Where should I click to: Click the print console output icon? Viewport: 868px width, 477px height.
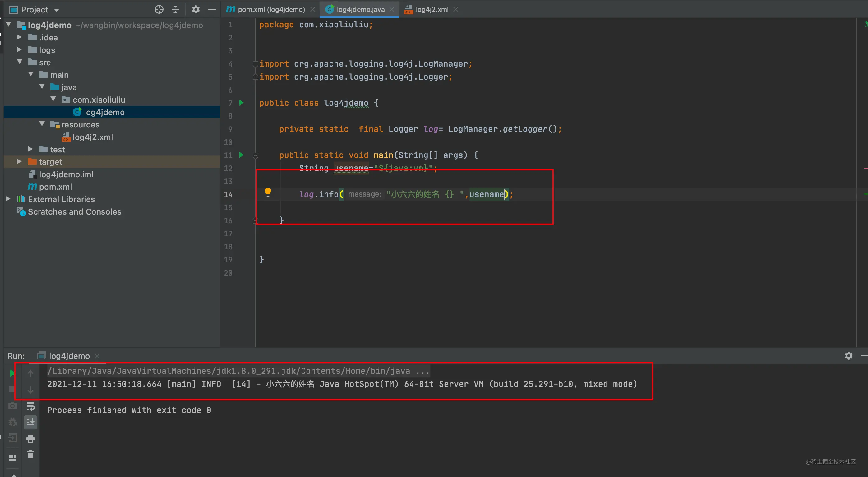pyautogui.click(x=30, y=438)
